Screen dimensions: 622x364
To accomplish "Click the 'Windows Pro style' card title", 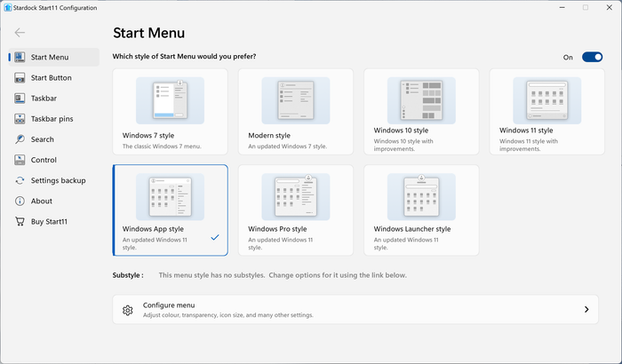I will click(277, 229).
